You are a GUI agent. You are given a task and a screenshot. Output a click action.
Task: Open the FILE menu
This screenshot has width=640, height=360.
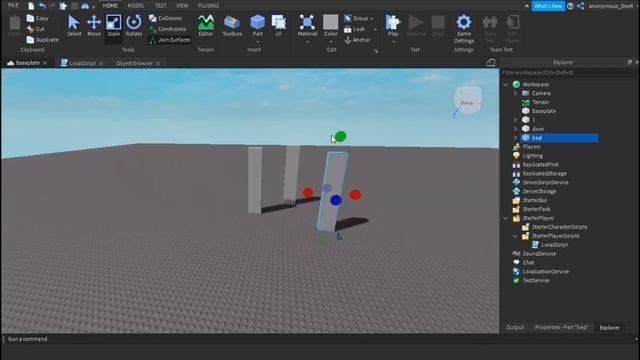coord(13,6)
